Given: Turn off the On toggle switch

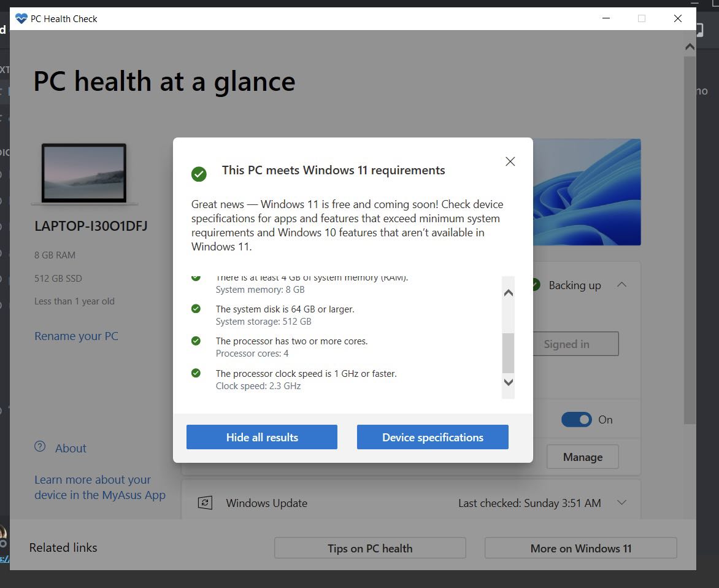Looking at the screenshot, I should pyautogui.click(x=577, y=420).
